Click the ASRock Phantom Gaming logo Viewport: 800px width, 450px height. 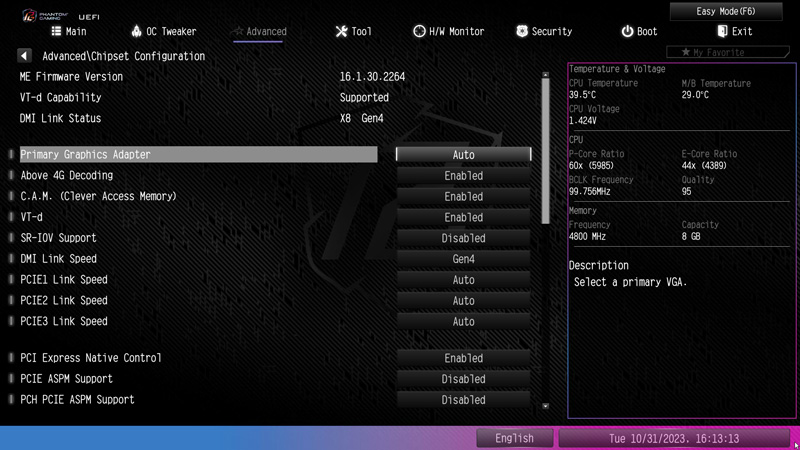click(45, 16)
